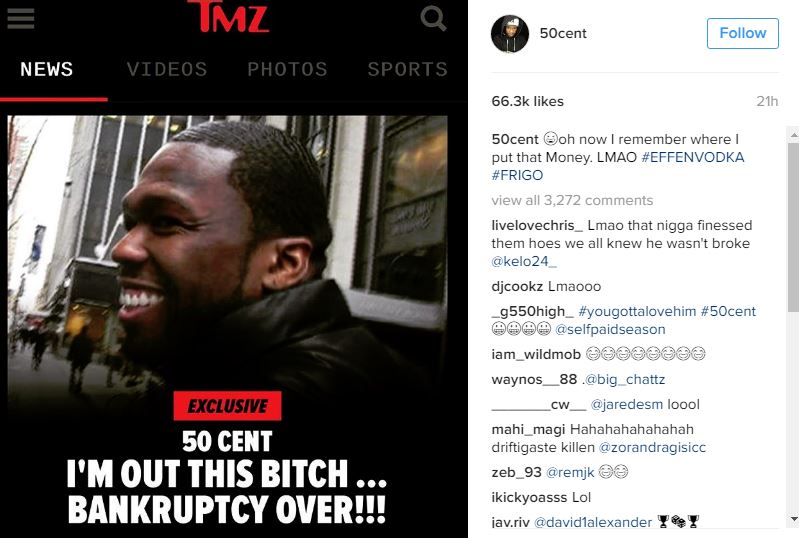799x538 pixels.
Task: Click the TMZ search magnifier icon
Action: 433,18
